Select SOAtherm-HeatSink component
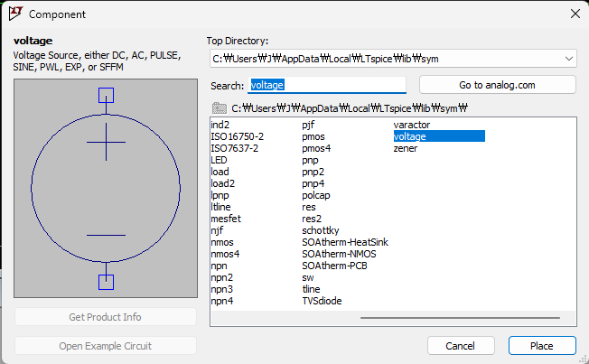The height and width of the screenshot is (364, 589). tap(345, 242)
